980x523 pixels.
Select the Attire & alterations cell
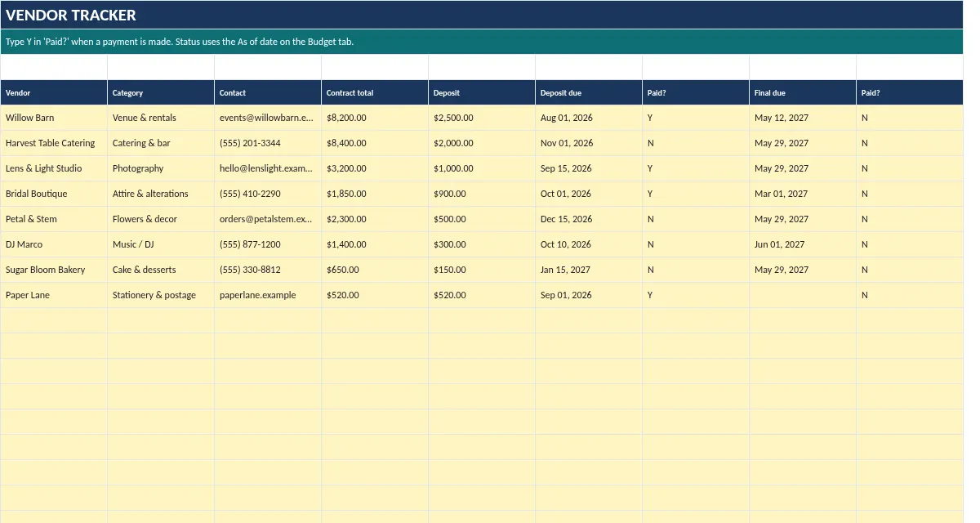click(x=161, y=194)
